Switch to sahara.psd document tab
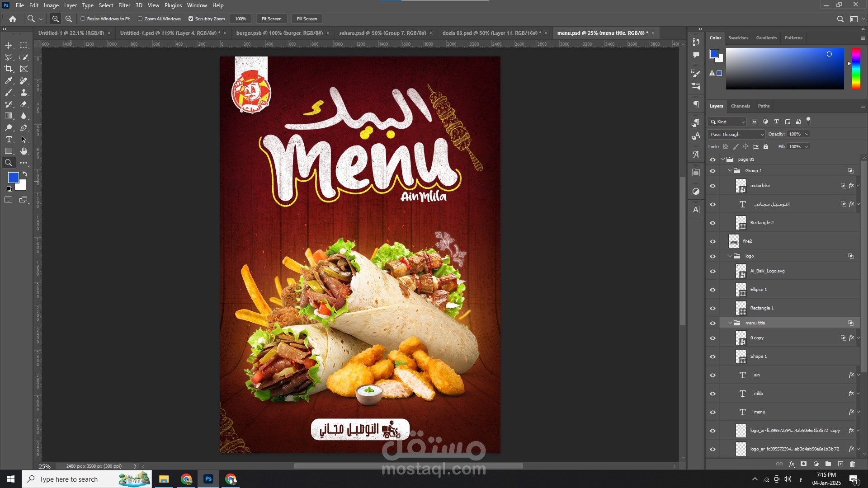Viewport: 868px width, 488px height. tap(383, 33)
